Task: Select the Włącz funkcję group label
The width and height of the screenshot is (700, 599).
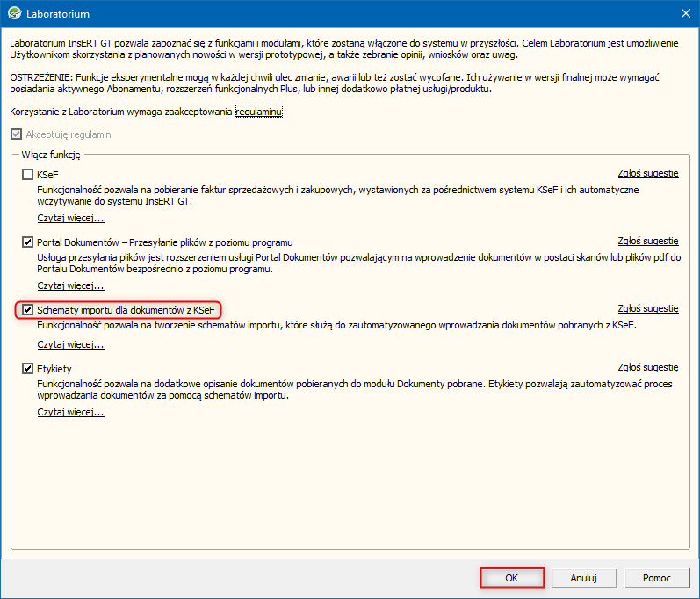Action: click(x=51, y=155)
